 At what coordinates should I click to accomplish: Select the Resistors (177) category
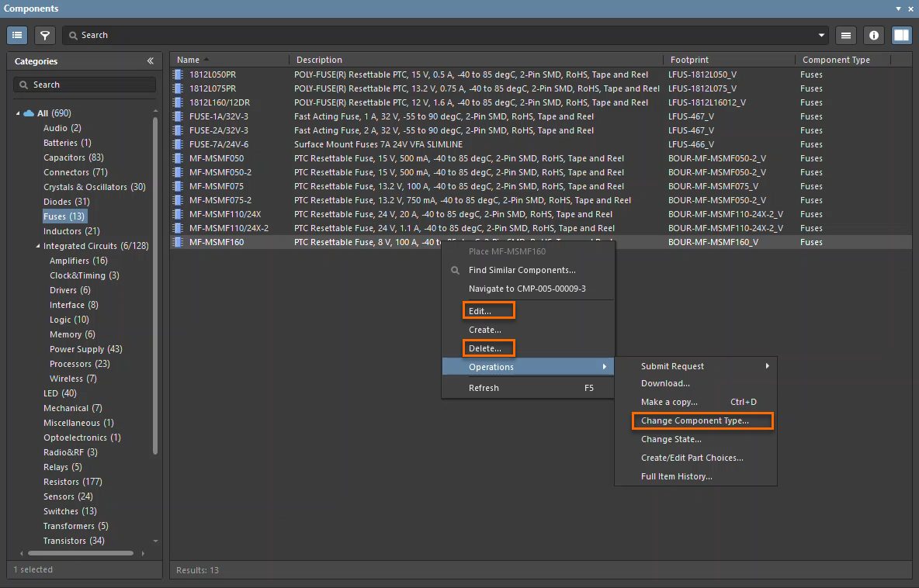(73, 482)
